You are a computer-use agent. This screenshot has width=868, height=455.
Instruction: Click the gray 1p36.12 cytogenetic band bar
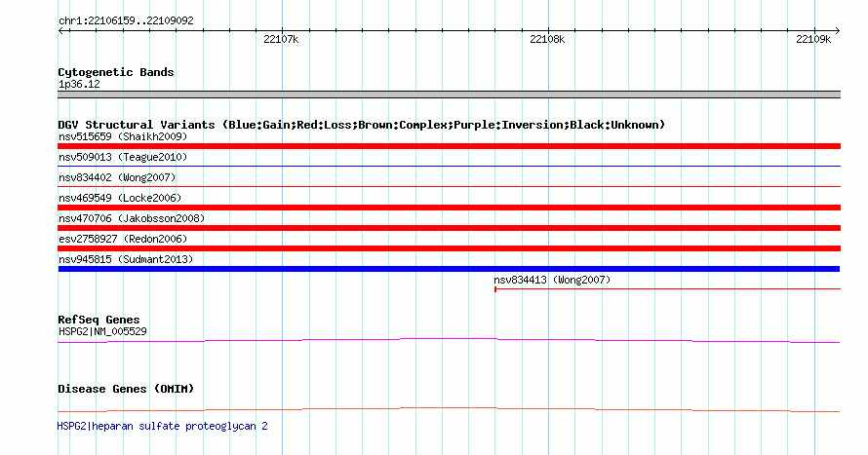tap(449, 95)
